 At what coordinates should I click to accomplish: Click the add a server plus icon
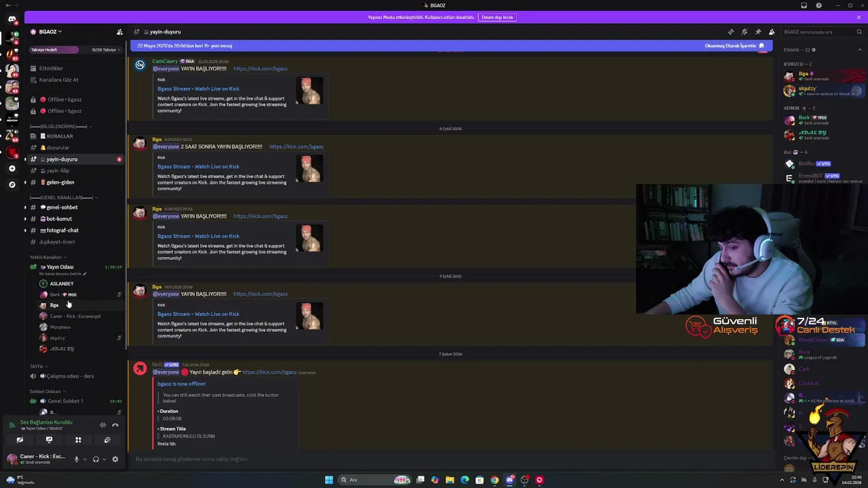tap(12, 168)
